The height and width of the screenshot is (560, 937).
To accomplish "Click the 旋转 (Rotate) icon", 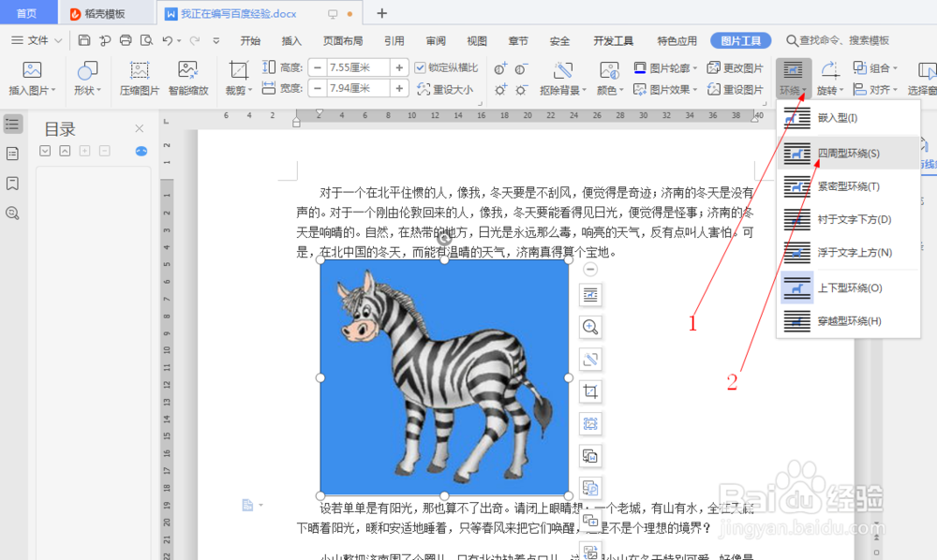I will [x=829, y=70].
